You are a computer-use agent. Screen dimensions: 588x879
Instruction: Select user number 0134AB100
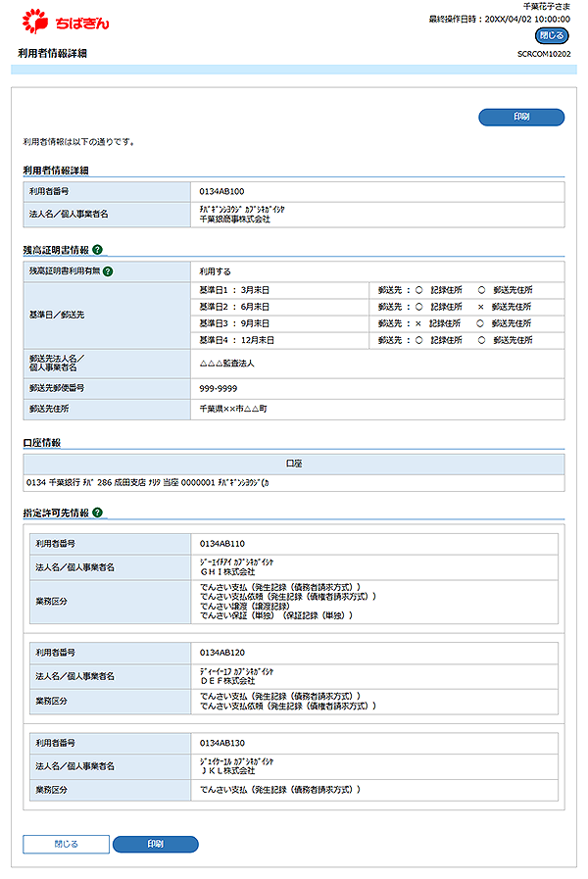[222, 191]
